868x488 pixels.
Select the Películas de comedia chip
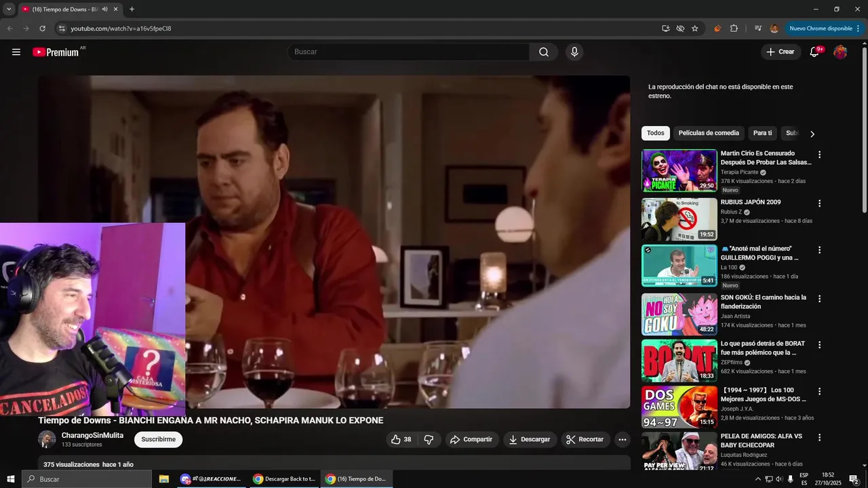pos(709,134)
